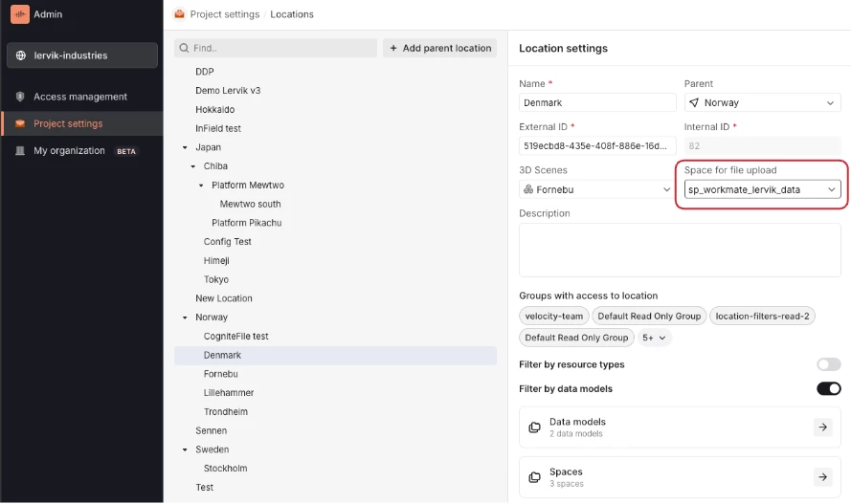Open Project settings in the sidebar
Image resolution: width=851 pixels, height=504 pixels.
tap(68, 123)
